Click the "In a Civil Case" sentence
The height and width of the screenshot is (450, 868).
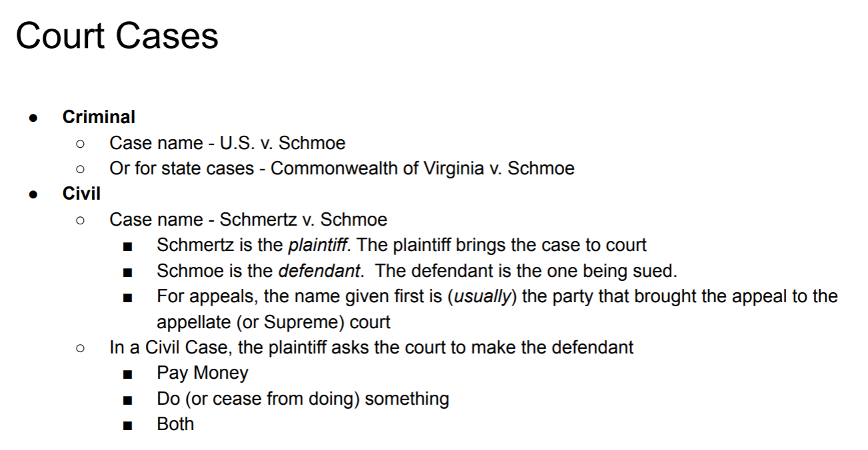[x=371, y=347]
